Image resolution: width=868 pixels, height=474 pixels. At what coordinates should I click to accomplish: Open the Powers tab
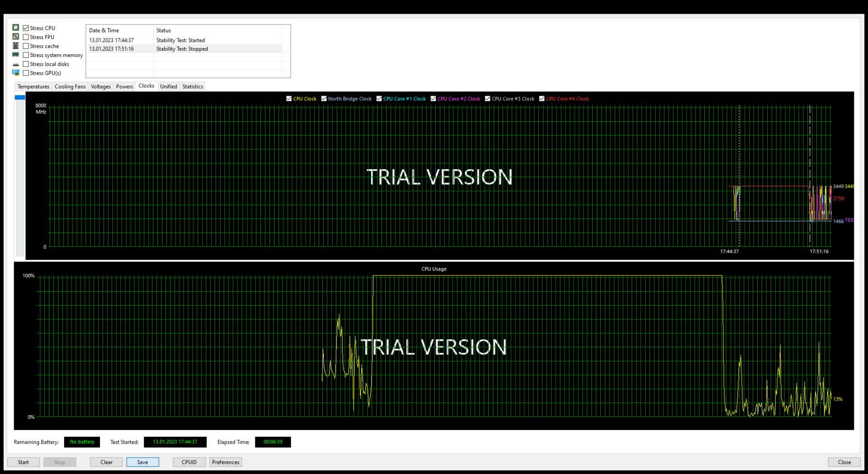(x=124, y=86)
